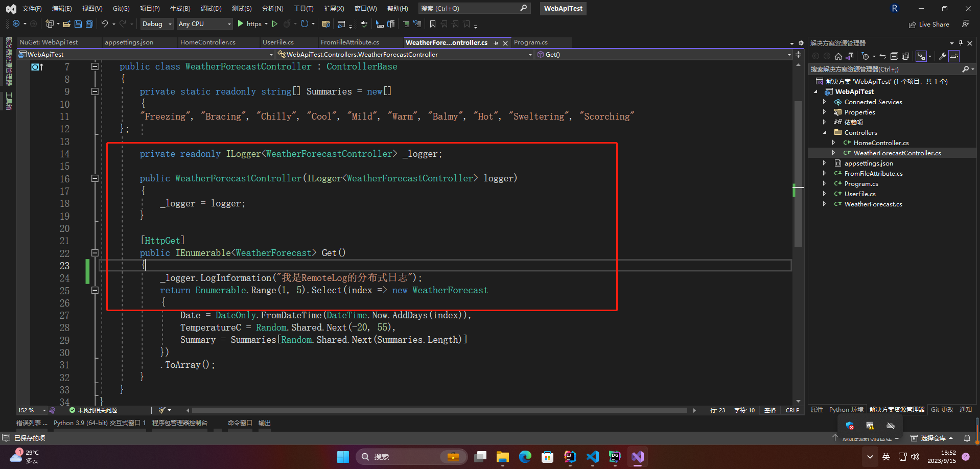Click Start Without Debugging outlined play icon
980x469 pixels.
coord(275,24)
